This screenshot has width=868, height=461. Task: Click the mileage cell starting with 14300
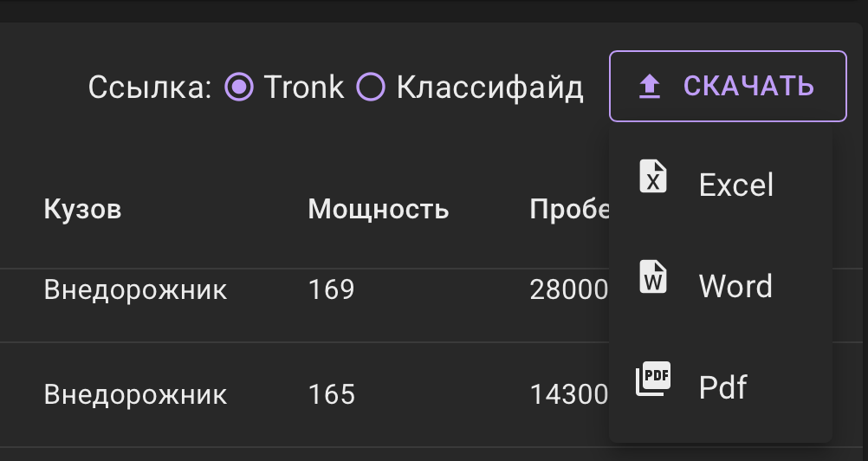tap(568, 395)
